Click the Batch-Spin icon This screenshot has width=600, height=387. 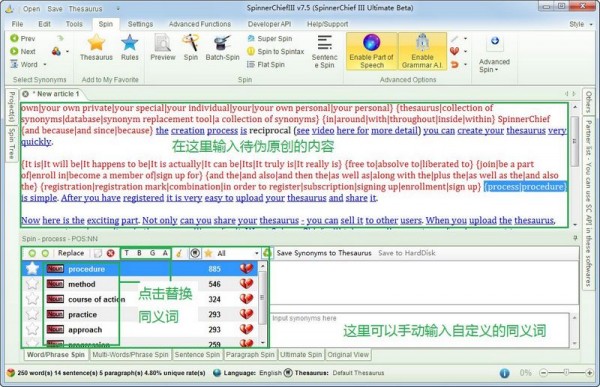tap(222, 42)
